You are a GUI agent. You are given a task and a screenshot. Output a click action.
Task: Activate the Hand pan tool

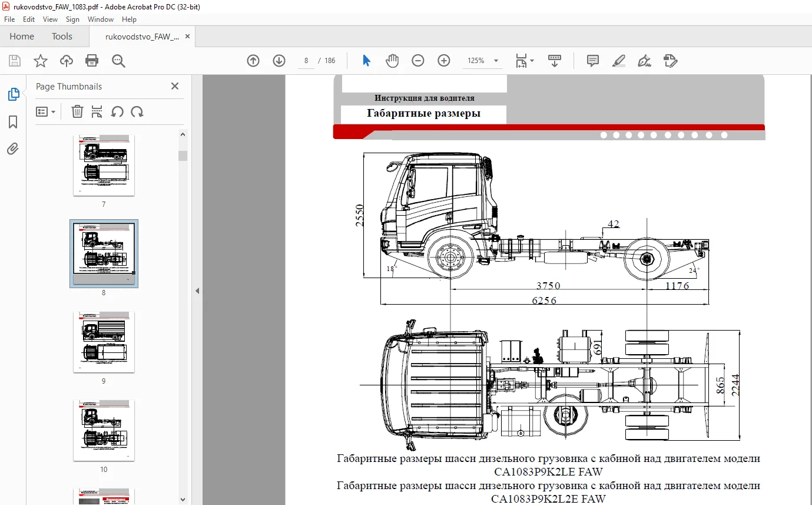(x=392, y=61)
